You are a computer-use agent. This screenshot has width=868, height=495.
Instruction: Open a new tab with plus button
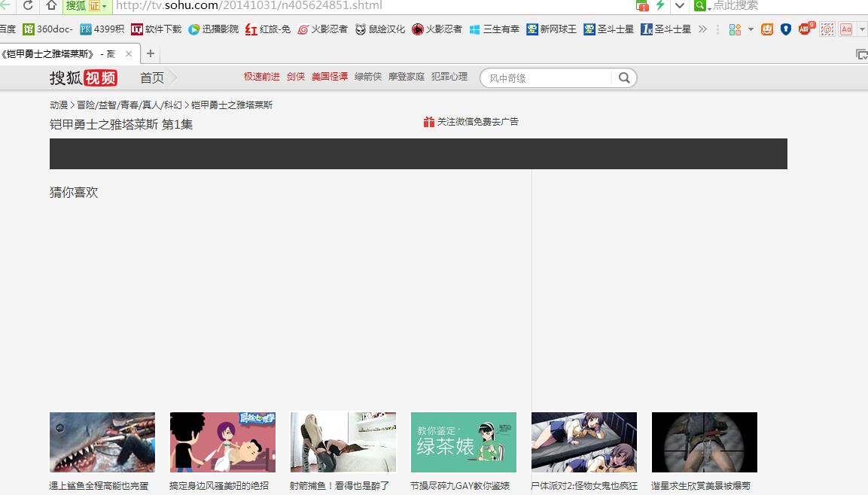click(x=150, y=53)
